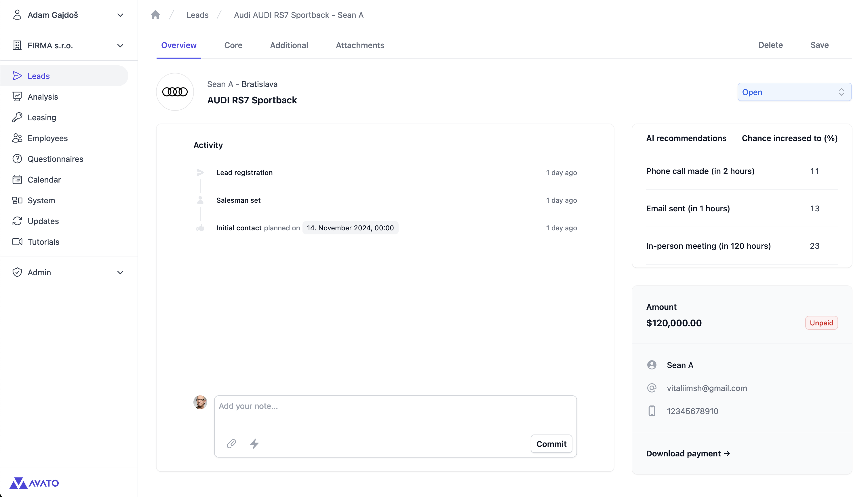Click the building icon beside FIRMA s.r.o.
Screen dimensions: 868x497
(17, 45)
